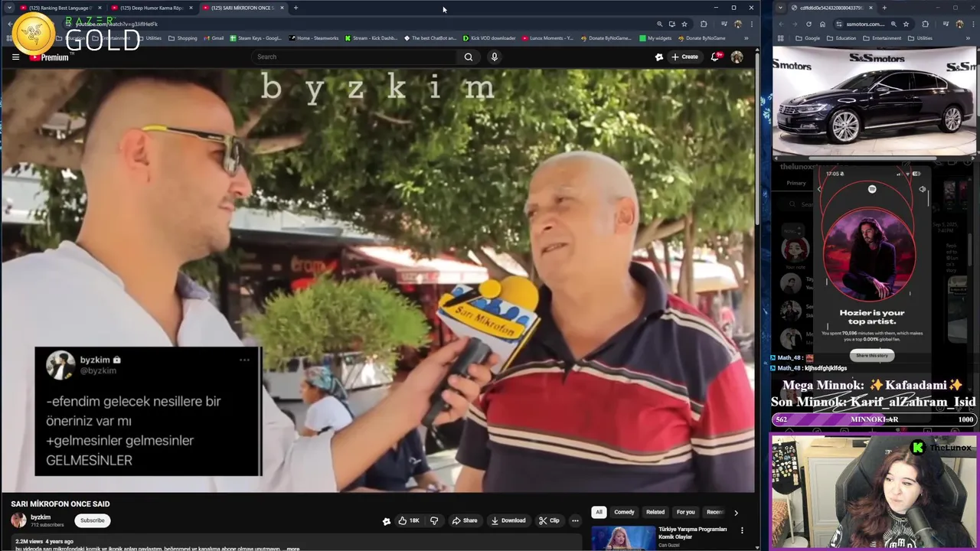Open extensions puzzle icon in right browser
The height and width of the screenshot is (551, 980).
[925, 24]
